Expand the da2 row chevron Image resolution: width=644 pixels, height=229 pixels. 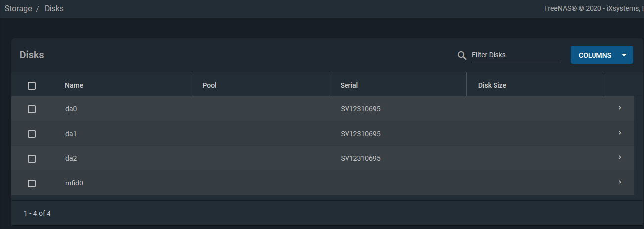tap(620, 157)
